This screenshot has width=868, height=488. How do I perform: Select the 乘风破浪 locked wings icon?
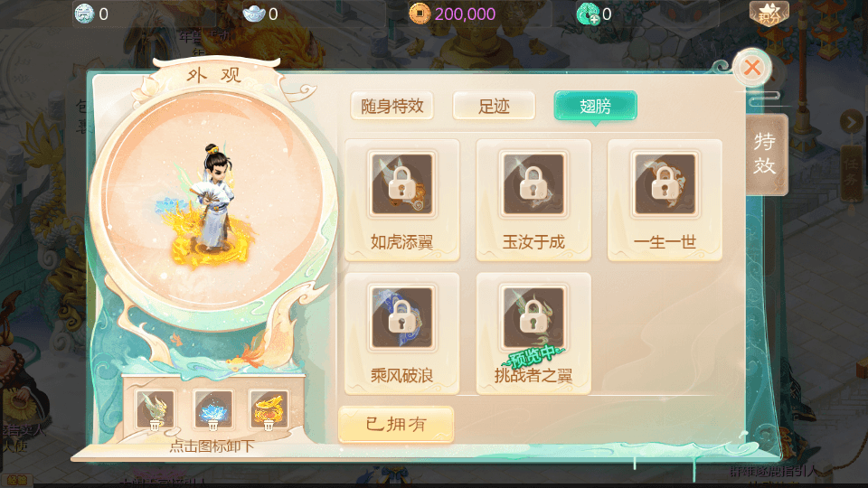pos(401,317)
